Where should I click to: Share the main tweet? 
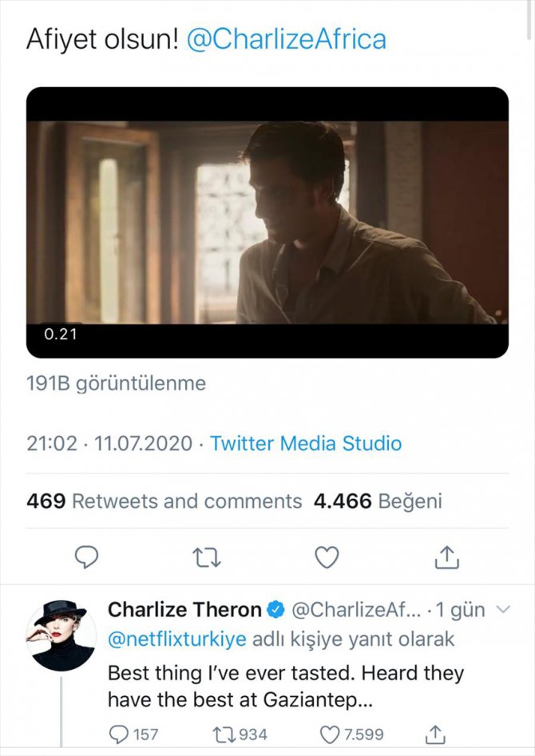click(446, 558)
